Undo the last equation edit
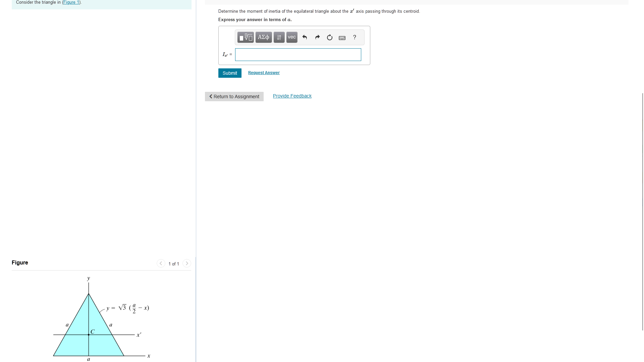The image size is (644, 362). [305, 37]
